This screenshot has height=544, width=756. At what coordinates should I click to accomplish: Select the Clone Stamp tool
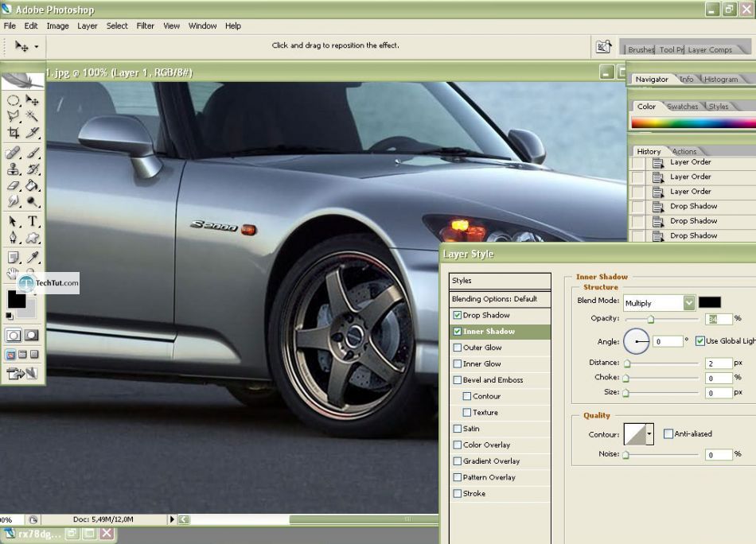(x=13, y=169)
